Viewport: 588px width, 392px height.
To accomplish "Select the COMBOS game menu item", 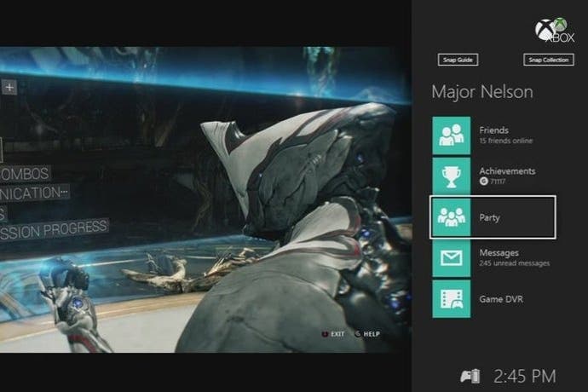I will tap(25, 174).
